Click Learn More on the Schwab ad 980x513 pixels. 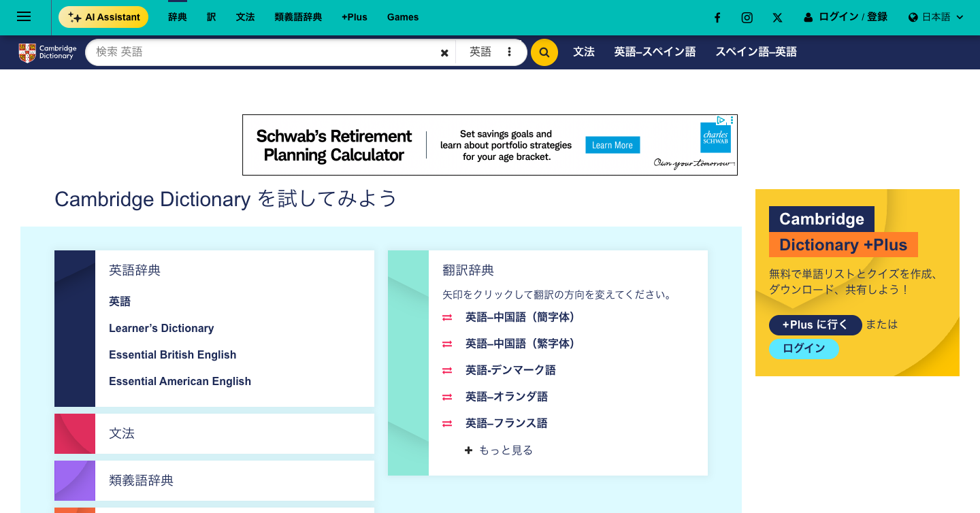612,145
